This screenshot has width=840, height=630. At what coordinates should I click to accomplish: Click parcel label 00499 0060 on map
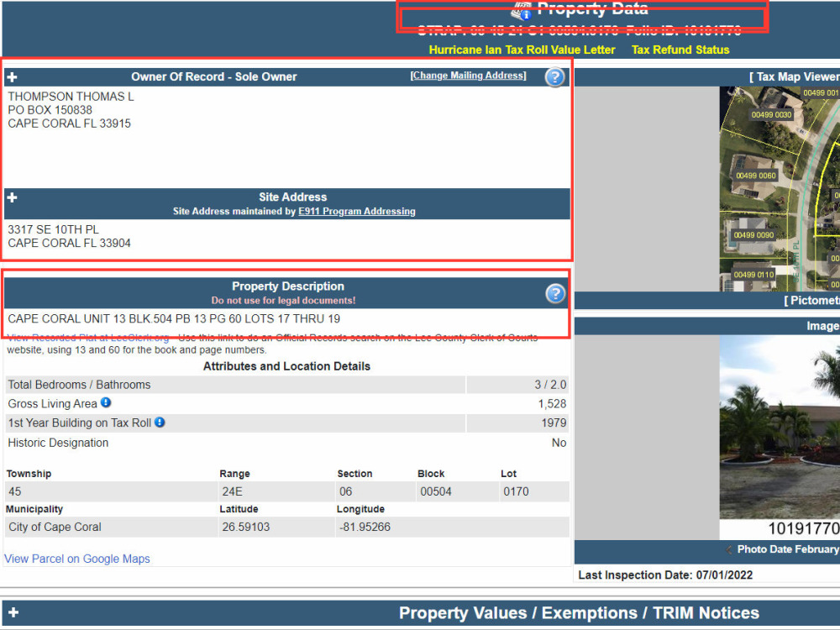coord(755,176)
